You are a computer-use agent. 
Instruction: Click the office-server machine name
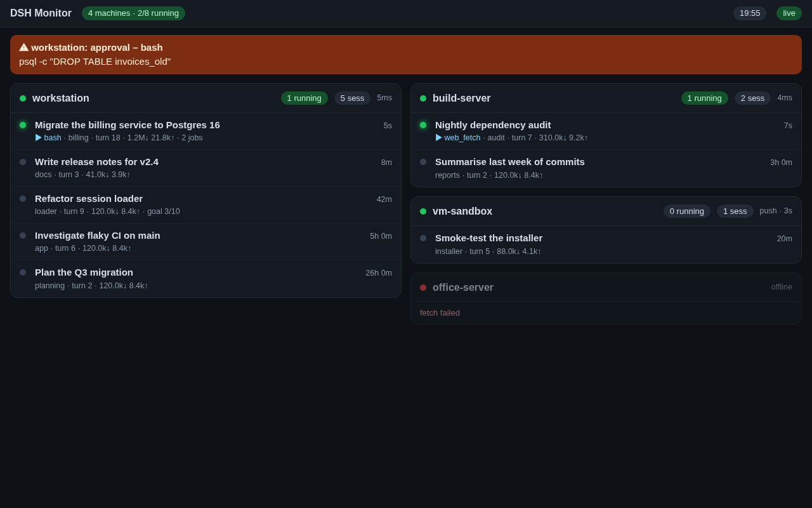[x=463, y=288]
